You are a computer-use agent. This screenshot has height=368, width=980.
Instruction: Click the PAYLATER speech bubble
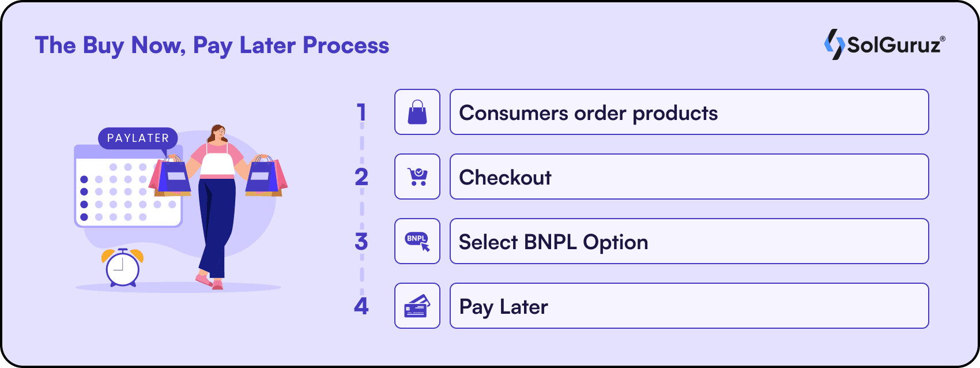(138, 138)
